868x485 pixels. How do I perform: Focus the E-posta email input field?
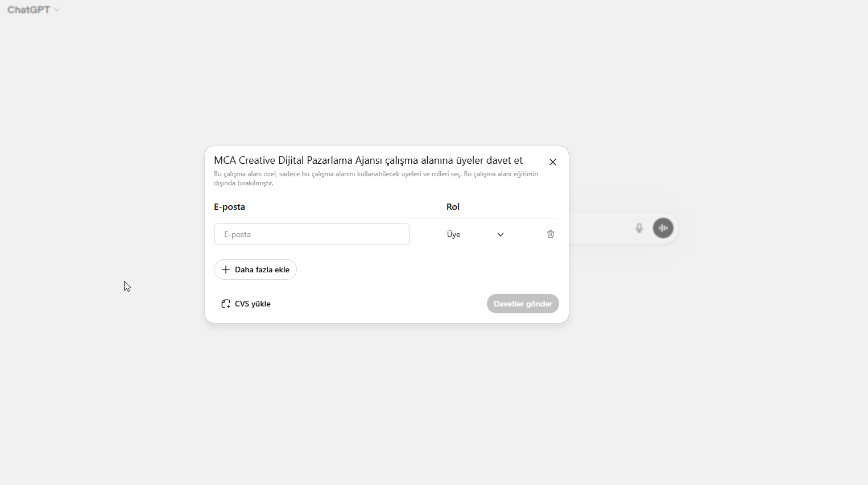312,234
